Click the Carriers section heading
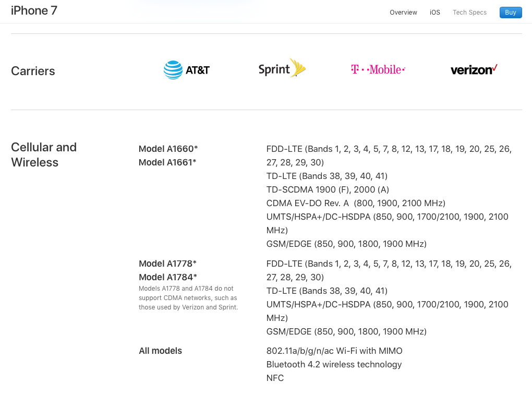The height and width of the screenshot is (394, 532). pyautogui.click(x=33, y=71)
